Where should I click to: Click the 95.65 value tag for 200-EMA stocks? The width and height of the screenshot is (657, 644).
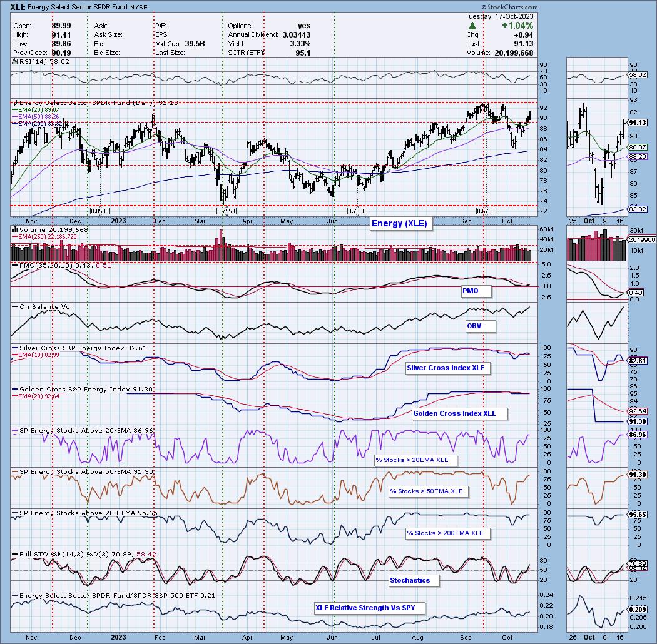[x=638, y=515]
